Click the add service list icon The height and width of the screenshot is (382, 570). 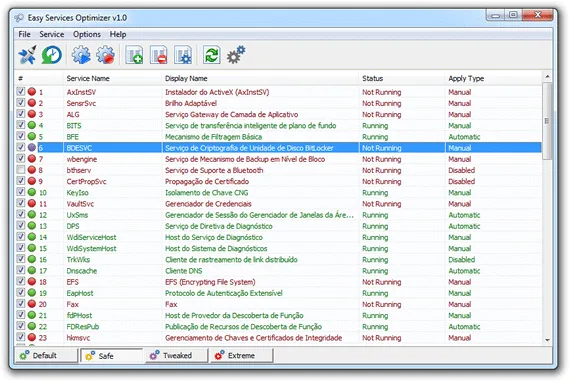pyautogui.click(x=134, y=55)
